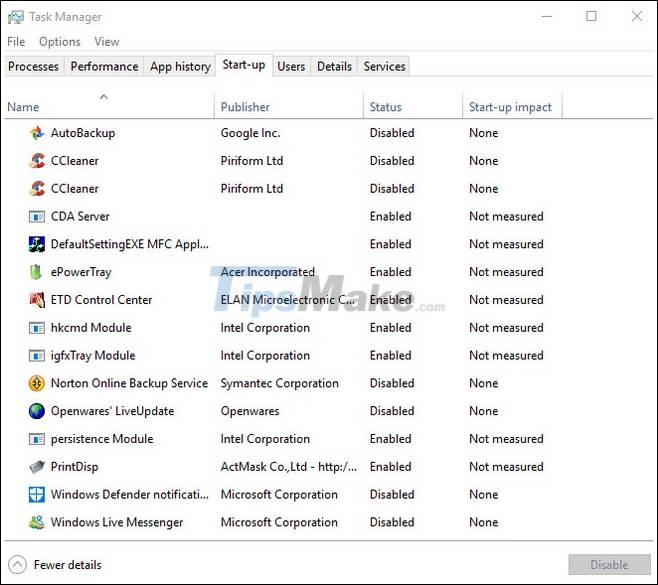Switch to the Users tab
The height and width of the screenshot is (585, 658).
click(x=291, y=66)
